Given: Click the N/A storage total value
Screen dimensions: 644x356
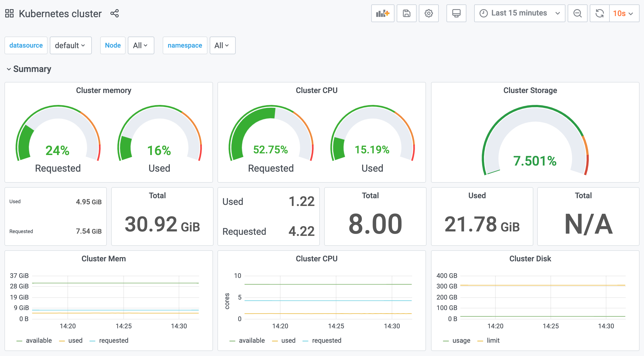Looking at the screenshot, I should pos(588,224).
